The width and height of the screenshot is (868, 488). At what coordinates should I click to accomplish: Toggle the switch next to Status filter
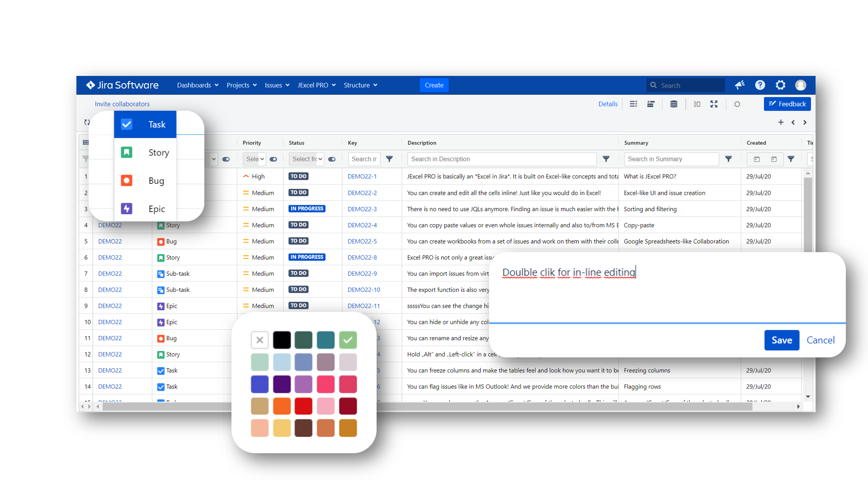click(332, 159)
